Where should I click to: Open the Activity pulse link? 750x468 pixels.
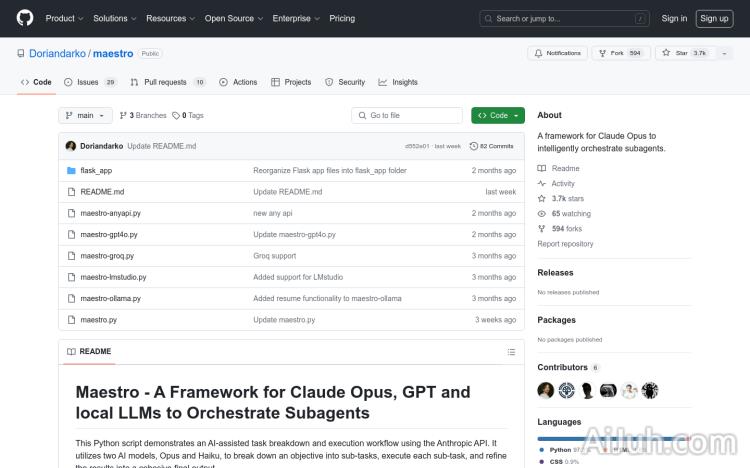pos(563,184)
